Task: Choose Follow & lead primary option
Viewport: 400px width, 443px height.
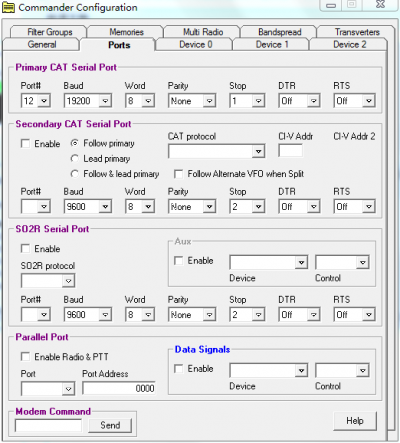Action: pos(75,174)
